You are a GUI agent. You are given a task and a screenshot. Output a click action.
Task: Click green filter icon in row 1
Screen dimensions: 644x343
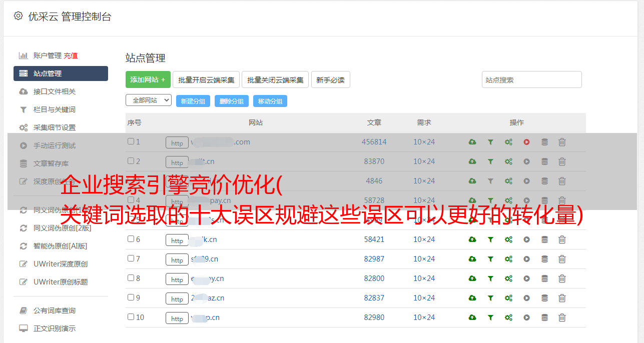tap(490, 142)
